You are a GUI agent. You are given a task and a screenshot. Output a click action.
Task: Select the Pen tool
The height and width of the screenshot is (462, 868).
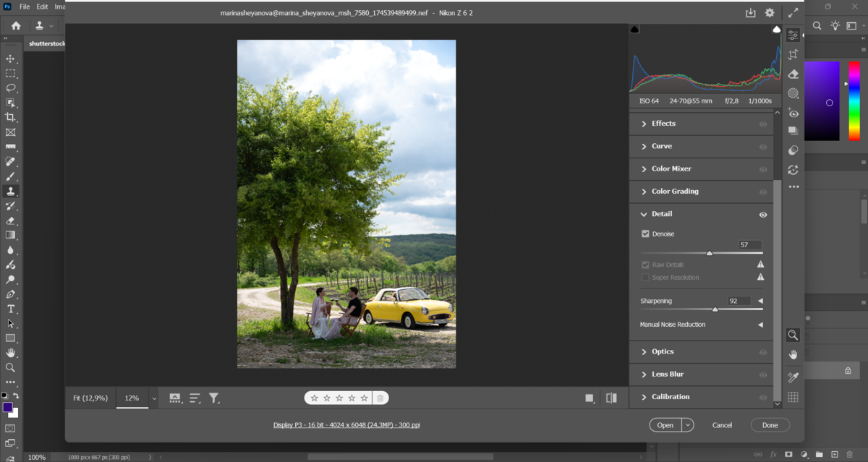pyautogui.click(x=10, y=294)
